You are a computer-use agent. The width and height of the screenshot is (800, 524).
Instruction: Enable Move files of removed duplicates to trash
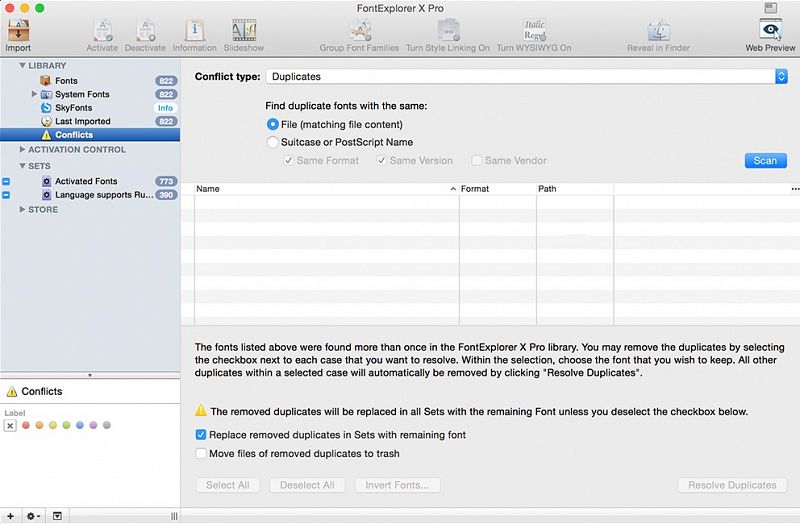201,453
